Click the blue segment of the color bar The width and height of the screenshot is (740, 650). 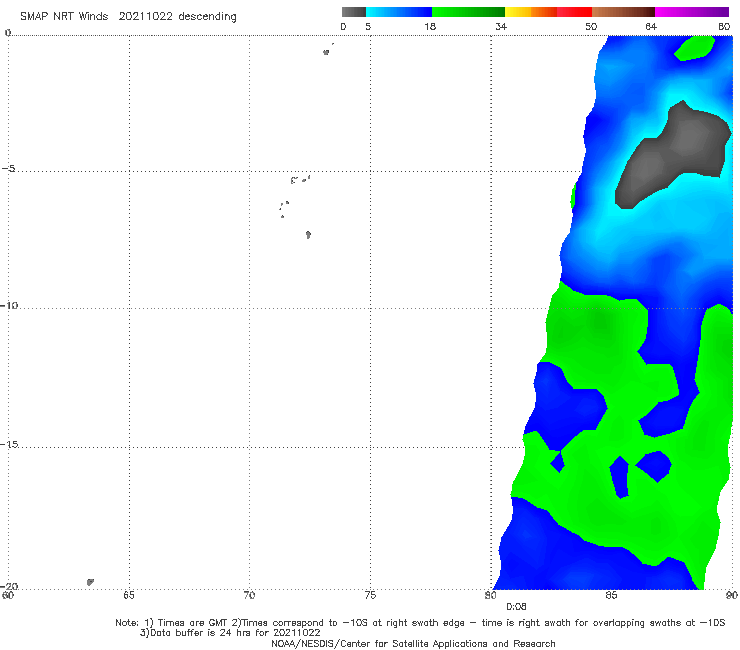coord(399,12)
